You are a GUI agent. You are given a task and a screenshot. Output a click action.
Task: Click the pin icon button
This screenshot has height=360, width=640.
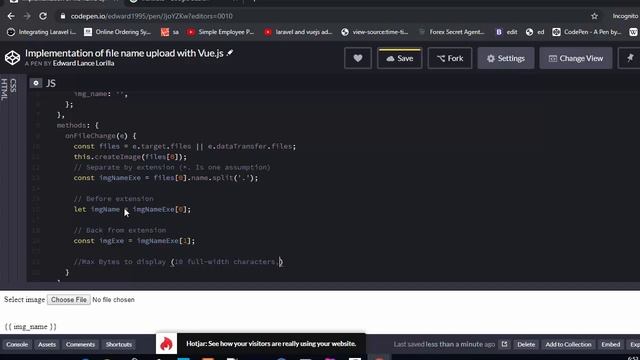630,58
